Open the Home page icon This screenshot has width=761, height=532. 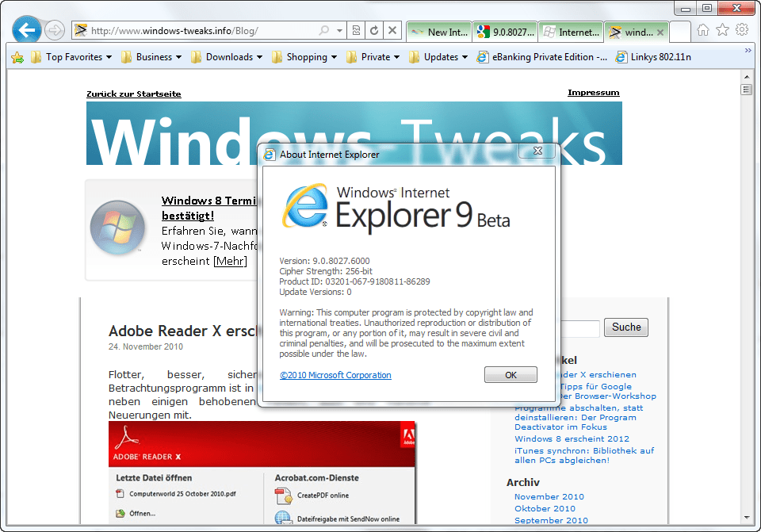pos(703,30)
